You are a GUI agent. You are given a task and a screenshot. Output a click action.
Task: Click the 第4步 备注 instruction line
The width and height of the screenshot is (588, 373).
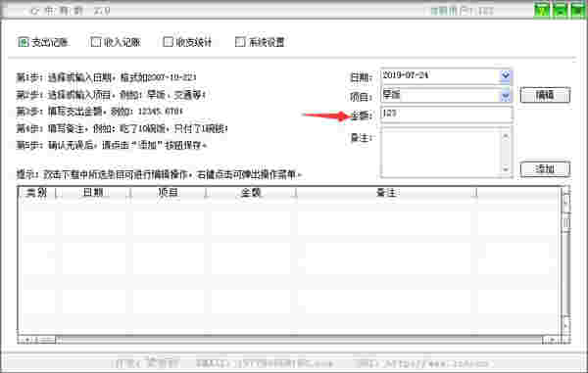click(122, 129)
